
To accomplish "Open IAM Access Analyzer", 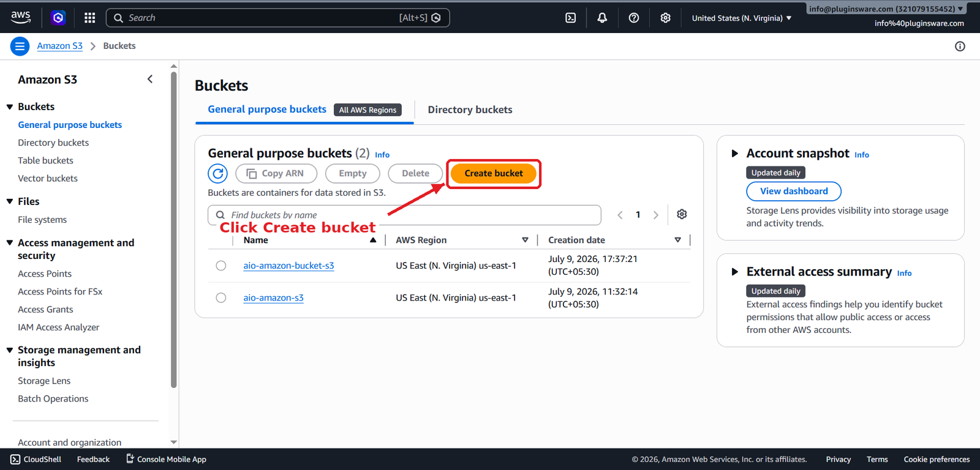I will point(58,327).
